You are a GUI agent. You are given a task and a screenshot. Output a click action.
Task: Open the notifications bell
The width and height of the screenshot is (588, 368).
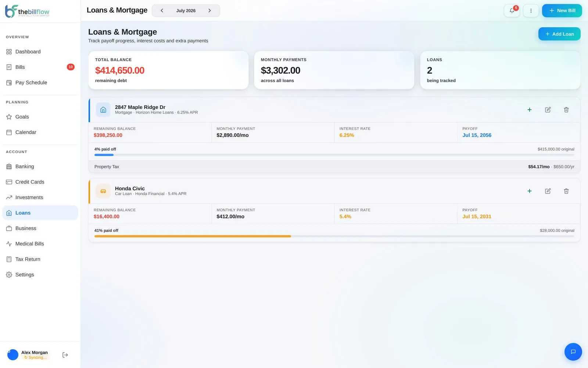512,11
